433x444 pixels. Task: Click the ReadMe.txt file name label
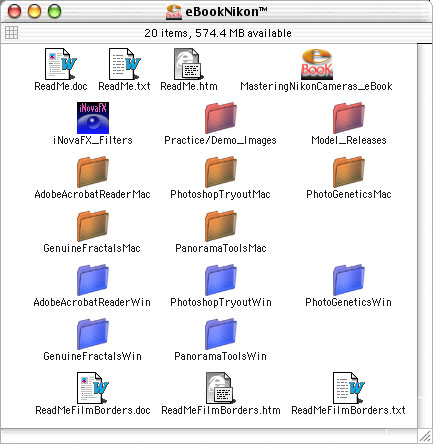point(125,86)
